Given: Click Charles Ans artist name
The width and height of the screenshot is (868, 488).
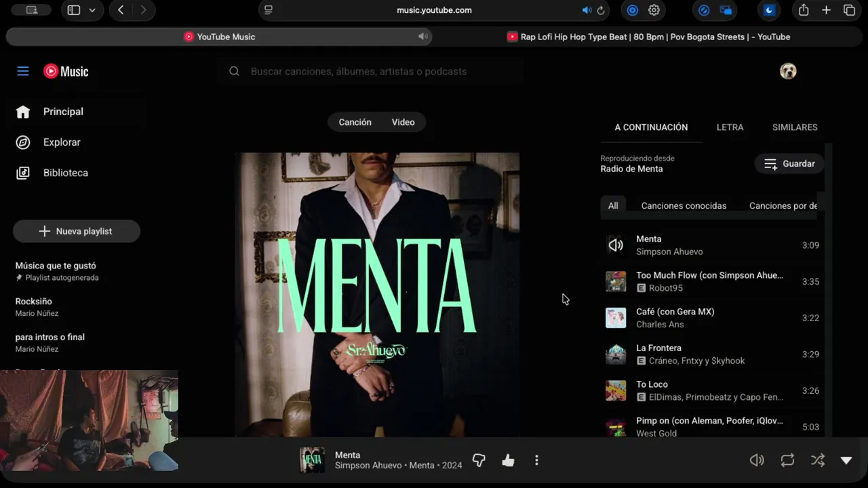Looking at the screenshot, I should 660,325.
